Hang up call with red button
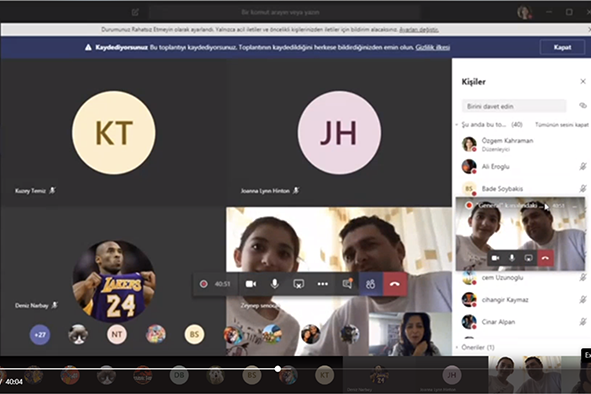Viewport: 591px width, 394px height. coord(395,284)
